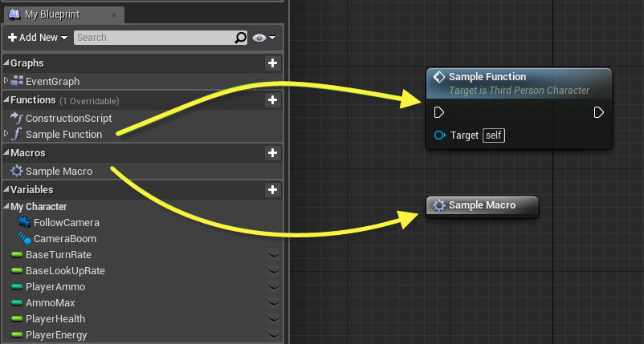
Task: Click the (1 Overridable) text in Functions header
Action: click(89, 101)
